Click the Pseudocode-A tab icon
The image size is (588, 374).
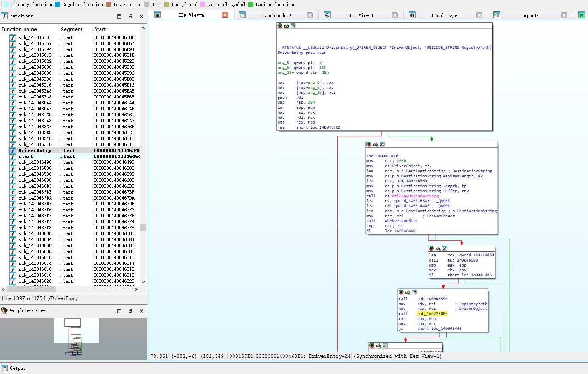242,15
